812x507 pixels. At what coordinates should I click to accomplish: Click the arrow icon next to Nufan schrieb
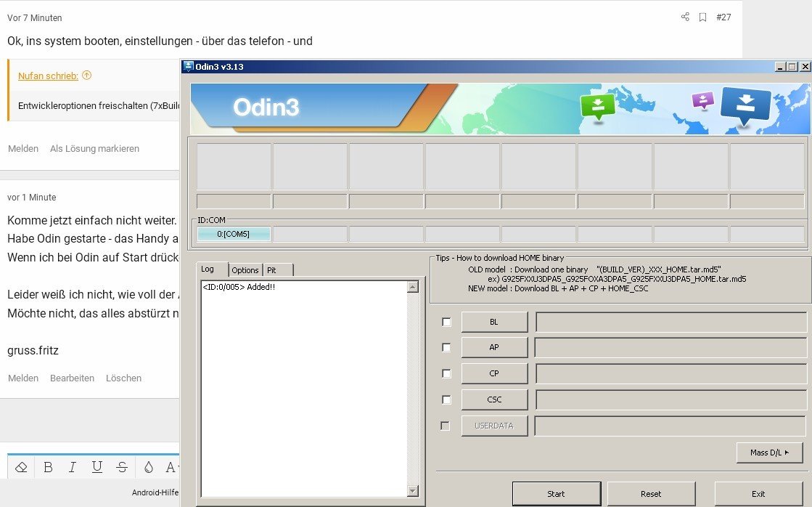(87, 75)
